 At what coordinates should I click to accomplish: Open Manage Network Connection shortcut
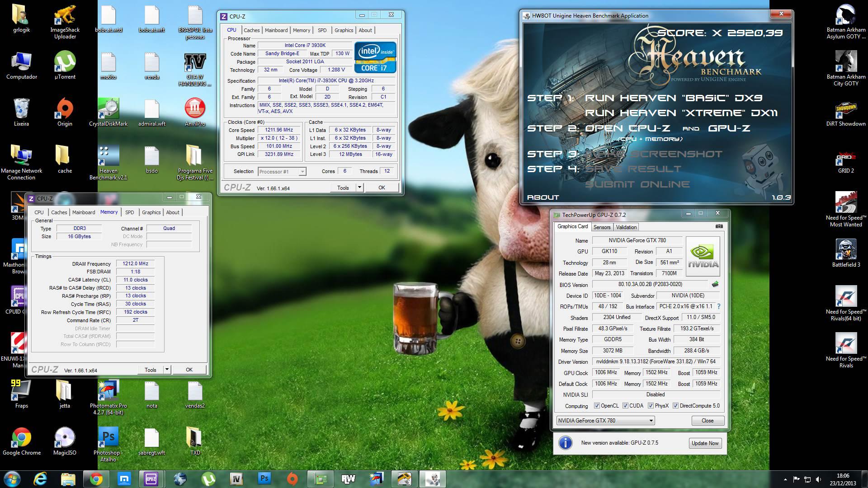(x=21, y=162)
